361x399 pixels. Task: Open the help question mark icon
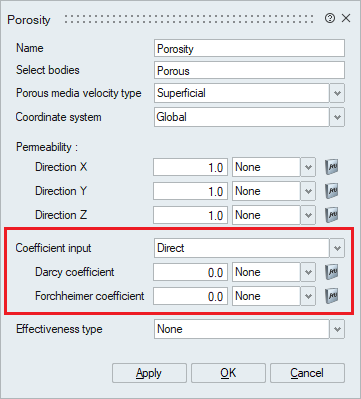[x=330, y=18]
